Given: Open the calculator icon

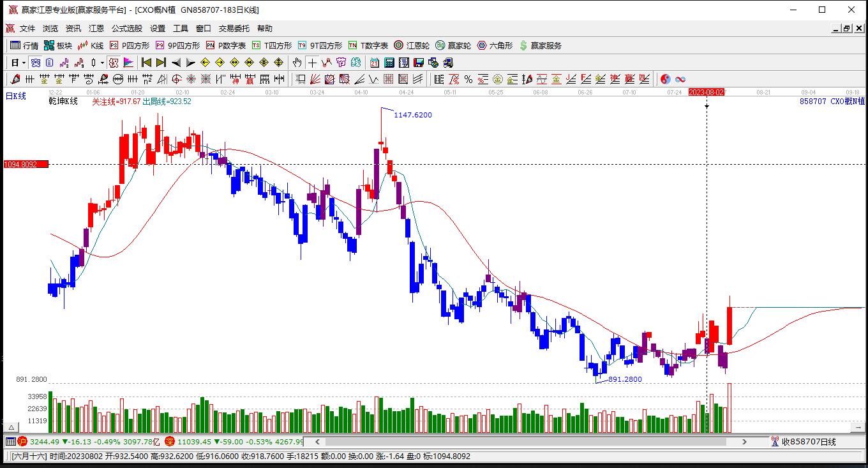Looking at the screenshot, I should (x=389, y=63).
